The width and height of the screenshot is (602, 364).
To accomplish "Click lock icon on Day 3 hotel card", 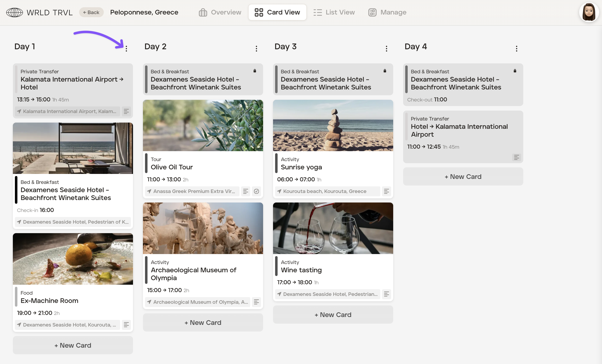I will [x=384, y=71].
